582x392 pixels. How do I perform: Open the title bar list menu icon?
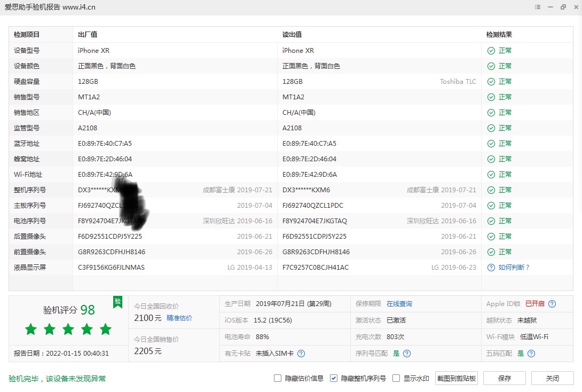538,7
